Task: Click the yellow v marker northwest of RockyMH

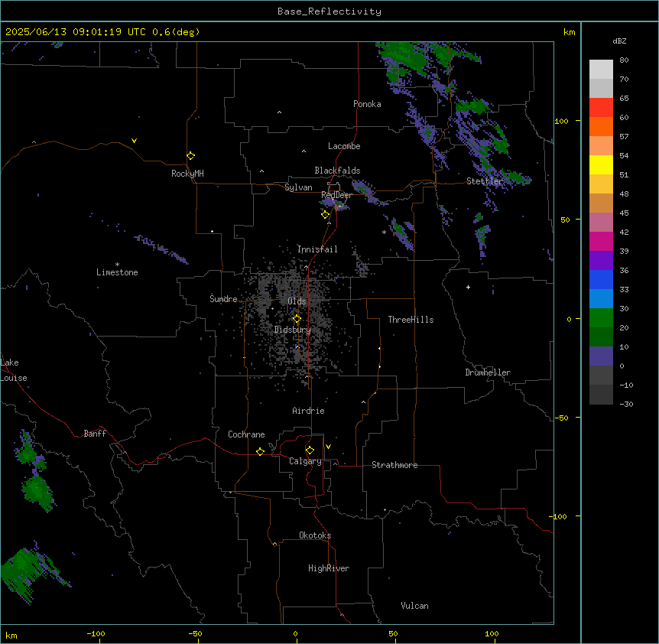Action: coord(134,141)
